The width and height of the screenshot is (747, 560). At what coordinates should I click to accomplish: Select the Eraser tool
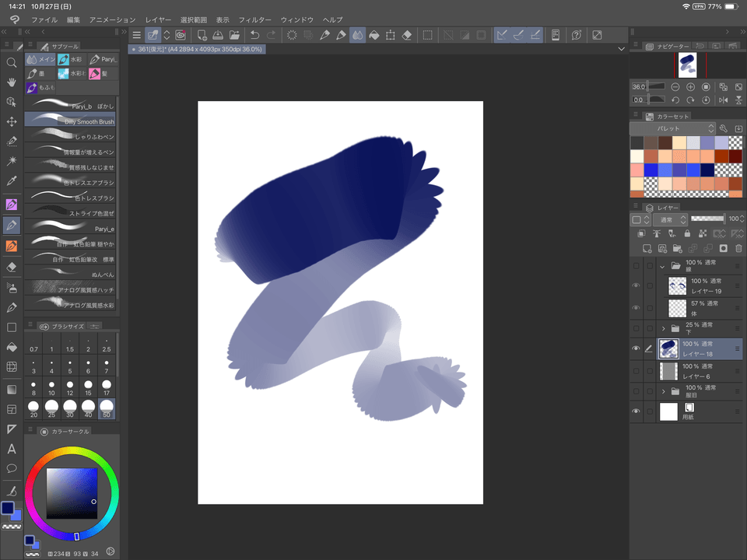click(12, 268)
